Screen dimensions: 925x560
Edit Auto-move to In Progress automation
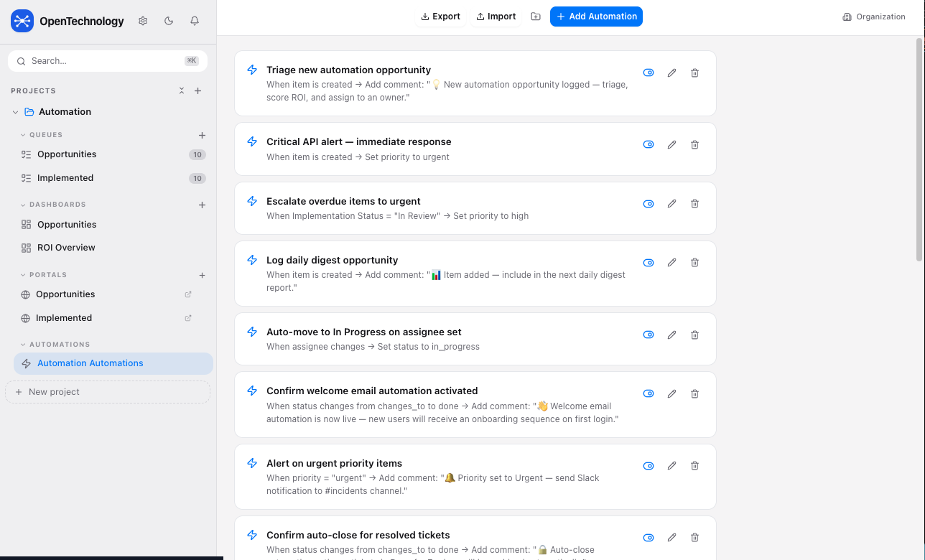coord(672,335)
